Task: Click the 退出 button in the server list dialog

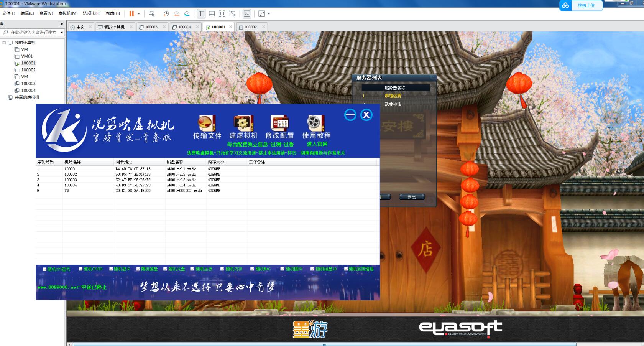Action: pos(412,197)
